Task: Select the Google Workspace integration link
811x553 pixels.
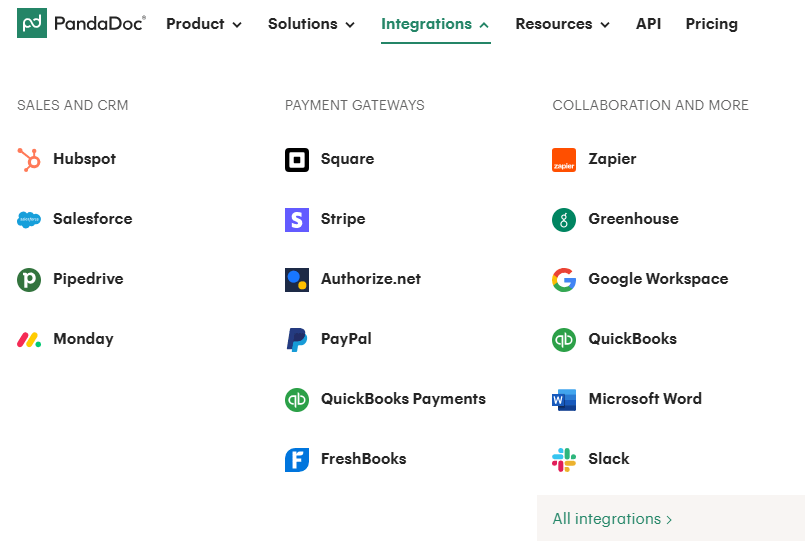Action: coord(658,279)
